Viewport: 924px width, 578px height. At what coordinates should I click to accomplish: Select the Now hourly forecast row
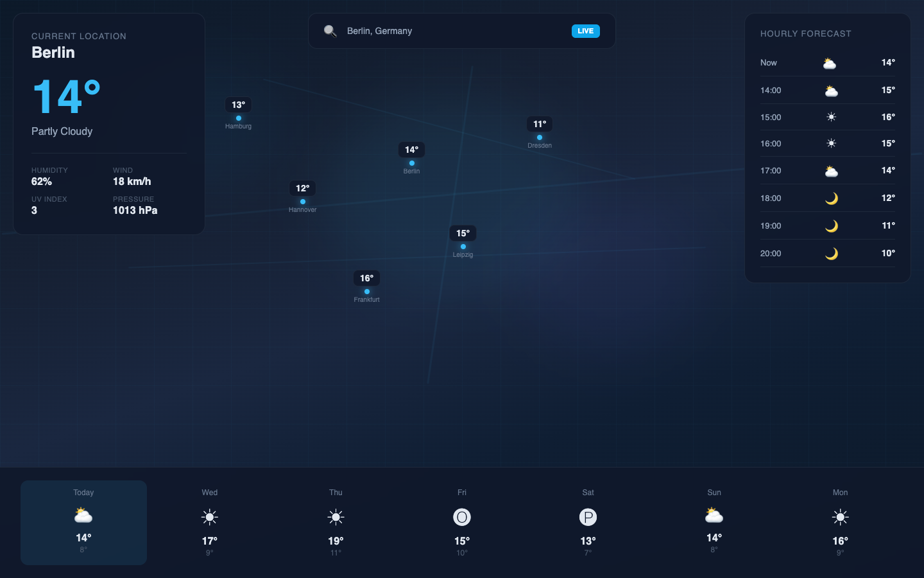click(827, 63)
